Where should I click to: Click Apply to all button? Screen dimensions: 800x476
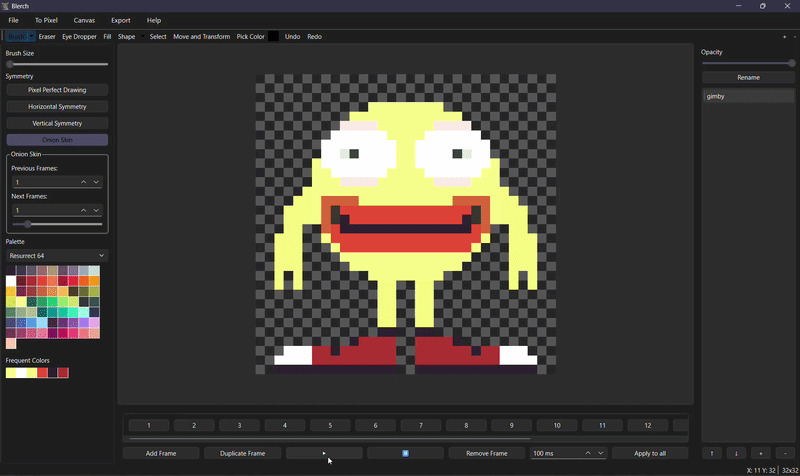point(650,453)
